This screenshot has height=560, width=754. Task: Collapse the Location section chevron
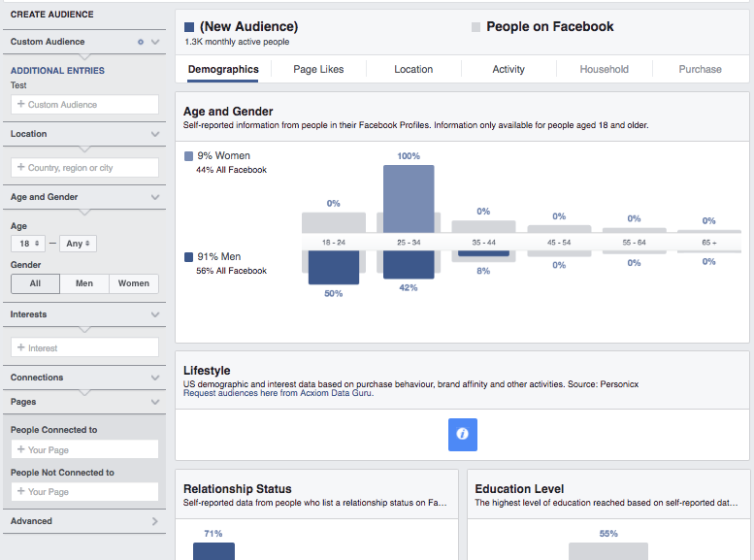tap(155, 134)
